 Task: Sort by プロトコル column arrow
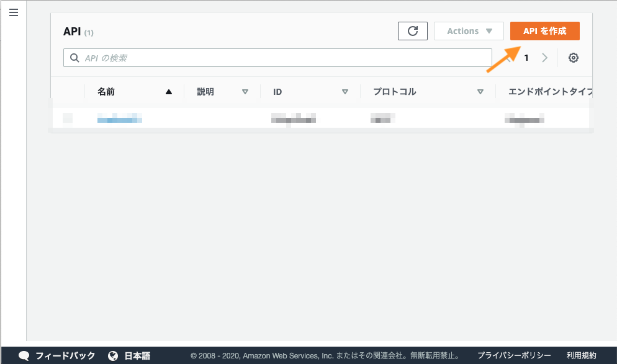(480, 92)
